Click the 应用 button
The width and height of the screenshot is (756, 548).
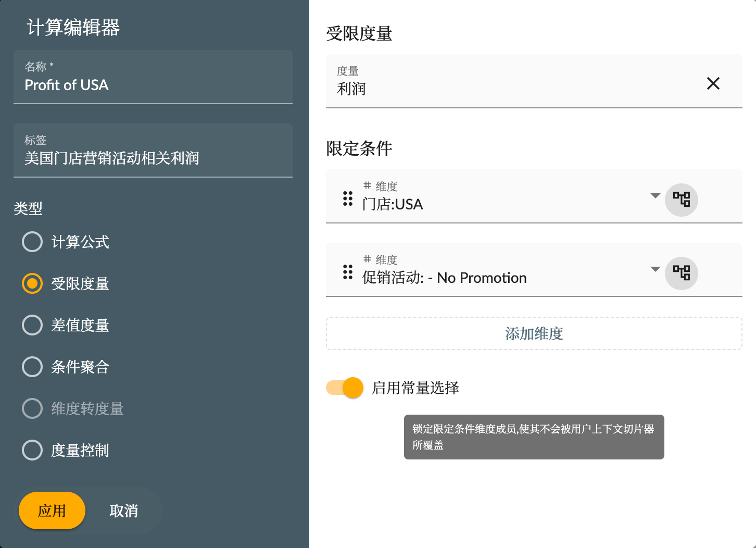pyautogui.click(x=52, y=510)
